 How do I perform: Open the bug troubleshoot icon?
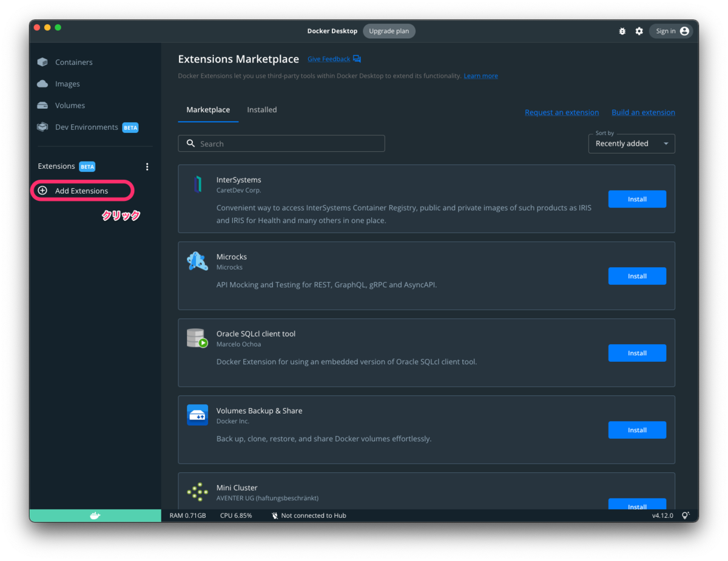(622, 31)
